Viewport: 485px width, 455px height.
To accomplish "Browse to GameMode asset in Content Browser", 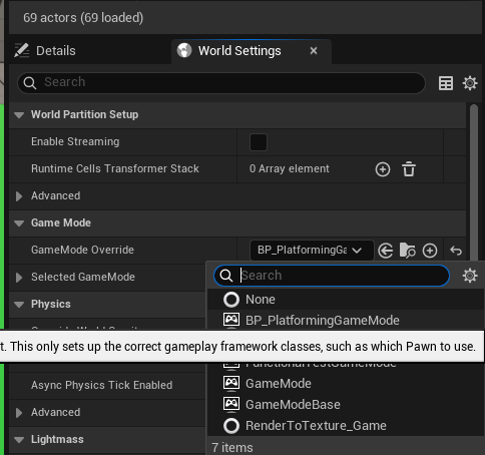I will 407,251.
